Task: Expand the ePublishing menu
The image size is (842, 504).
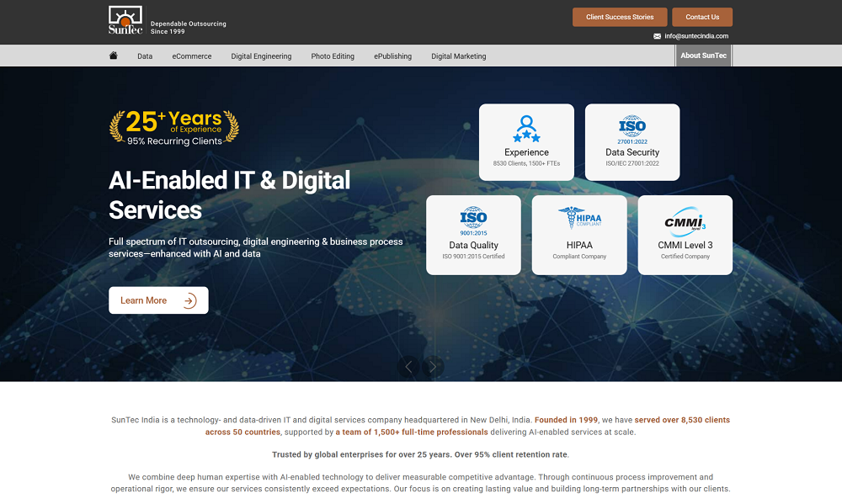Action: [392, 56]
